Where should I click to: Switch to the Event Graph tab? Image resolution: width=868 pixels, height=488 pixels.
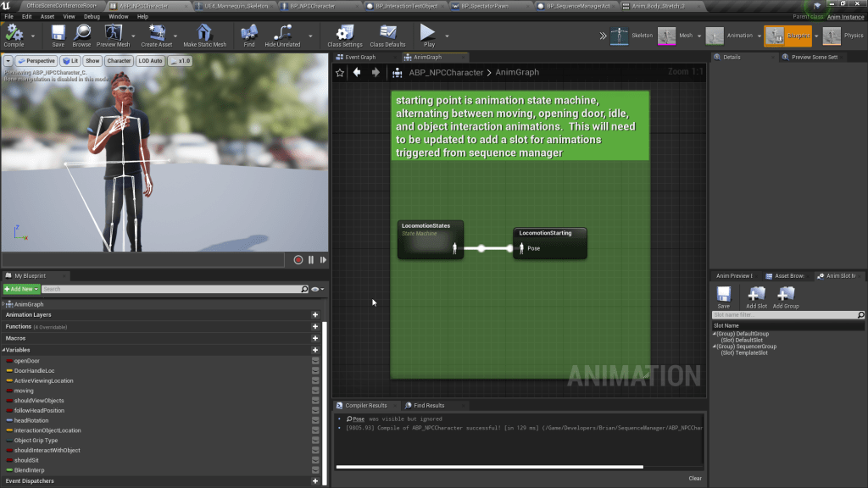pyautogui.click(x=359, y=58)
